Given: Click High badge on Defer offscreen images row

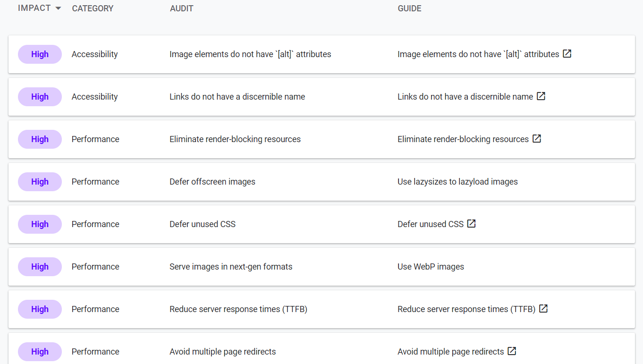Looking at the screenshot, I should click(x=40, y=182).
